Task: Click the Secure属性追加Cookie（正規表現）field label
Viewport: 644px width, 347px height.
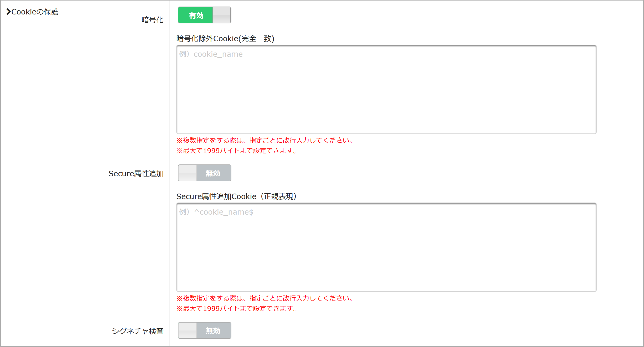Action: (x=237, y=196)
